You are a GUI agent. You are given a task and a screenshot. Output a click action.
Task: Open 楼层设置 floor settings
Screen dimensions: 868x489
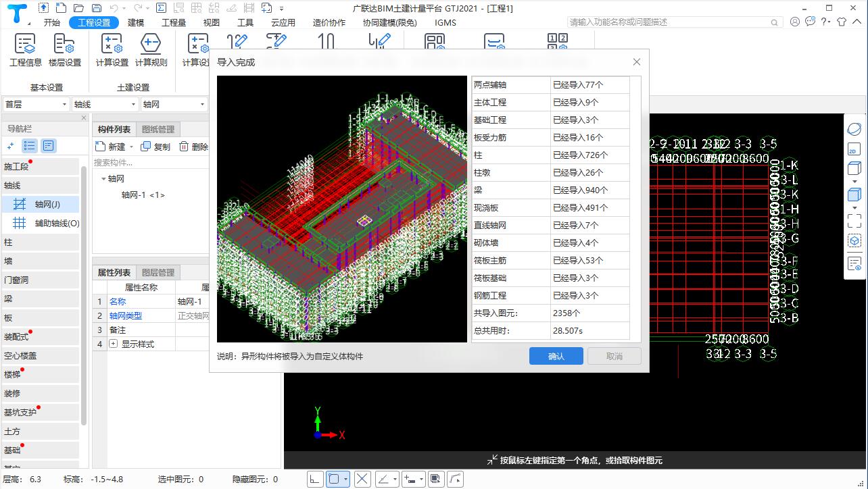point(64,51)
